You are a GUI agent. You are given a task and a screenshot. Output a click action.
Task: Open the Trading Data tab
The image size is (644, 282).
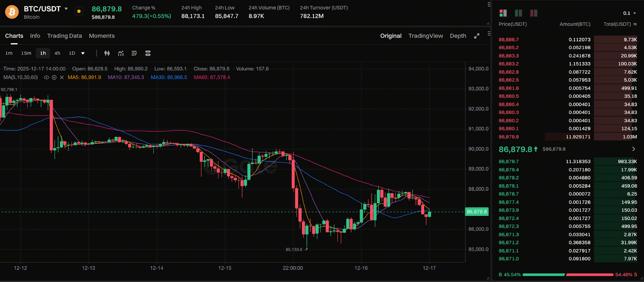click(x=64, y=36)
